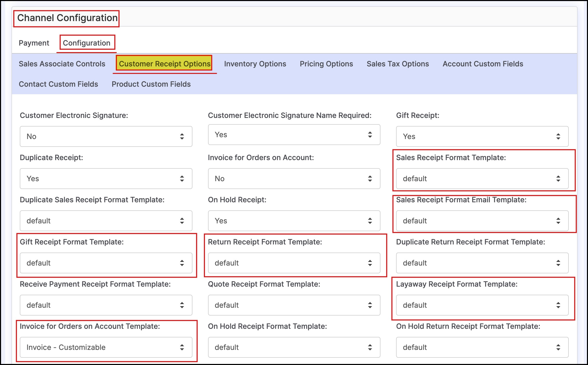588x365 pixels.
Task: Select Sales Associate Controls tab
Action: point(62,64)
